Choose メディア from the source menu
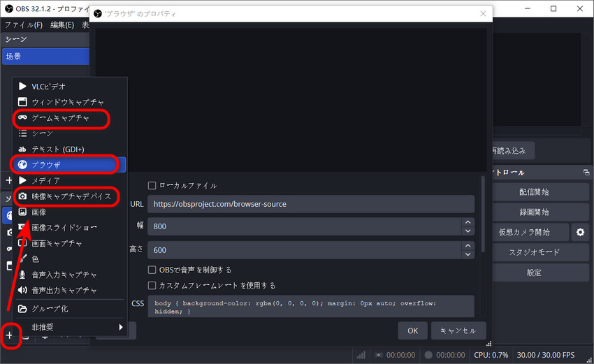The width and height of the screenshot is (594, 364). [x=70, y=181]
